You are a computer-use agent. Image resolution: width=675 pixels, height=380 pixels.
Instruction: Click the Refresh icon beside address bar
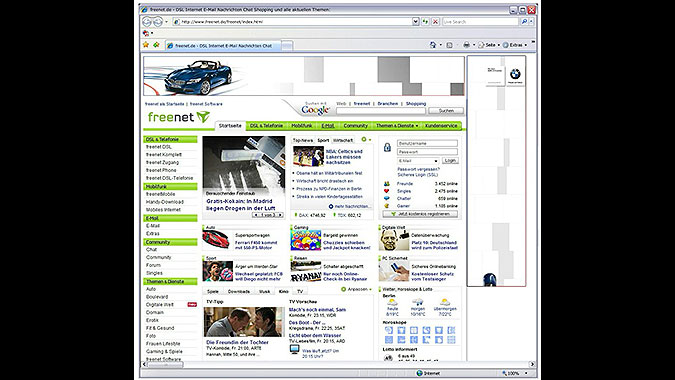pos(425,22)
